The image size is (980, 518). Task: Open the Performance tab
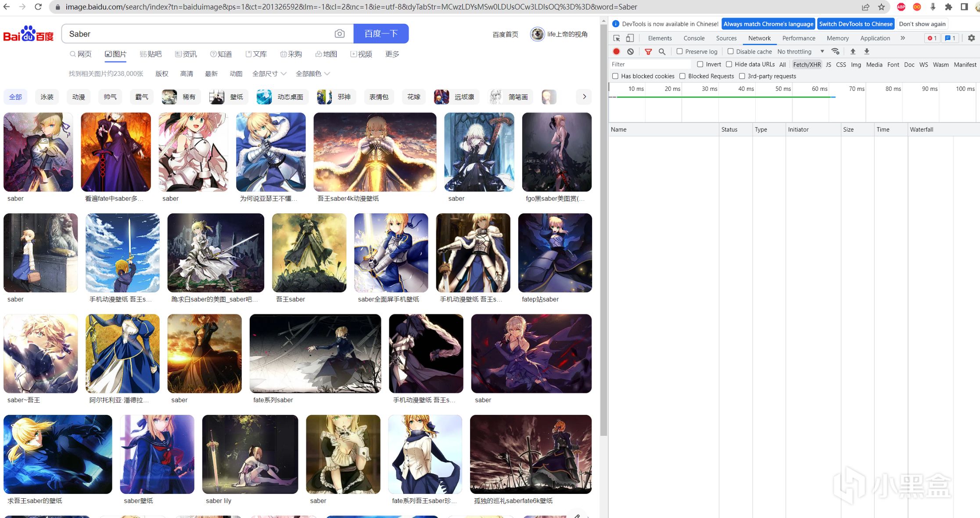(798, 38)
